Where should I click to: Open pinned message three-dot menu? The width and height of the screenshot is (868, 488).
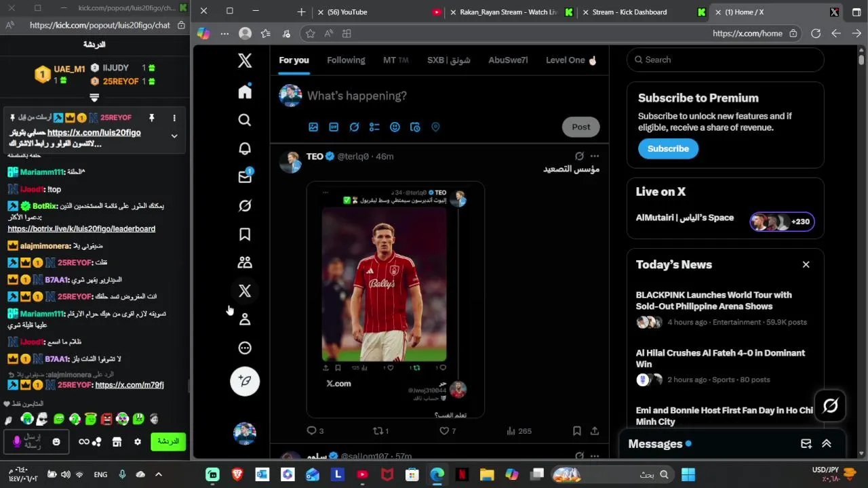(x=174, y=118)
